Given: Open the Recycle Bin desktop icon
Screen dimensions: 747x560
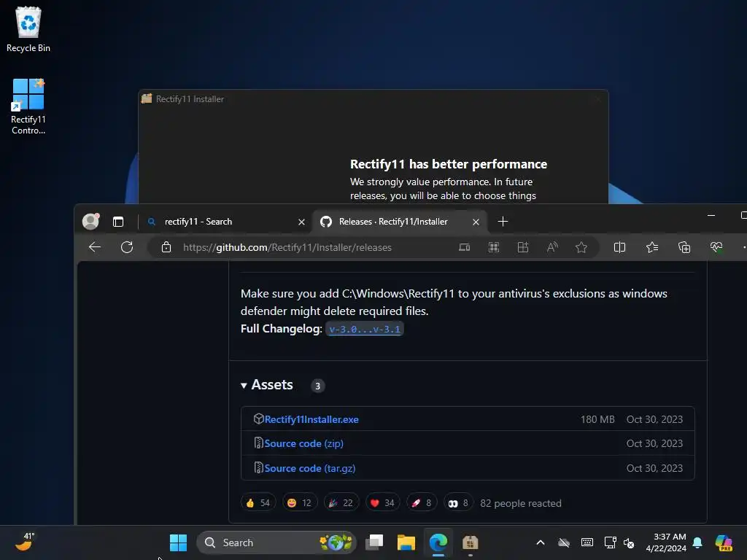Looking at the screenshot, I should [28, 29].
